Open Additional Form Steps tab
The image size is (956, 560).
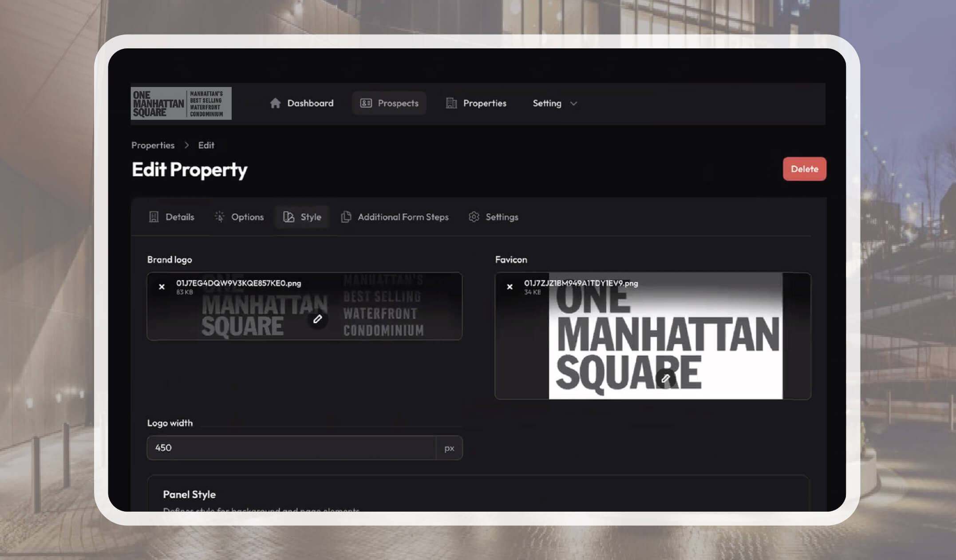coord(395,217)
